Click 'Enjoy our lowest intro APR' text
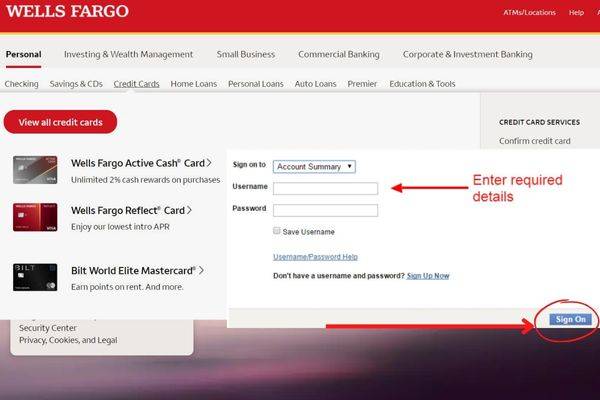 120,227
